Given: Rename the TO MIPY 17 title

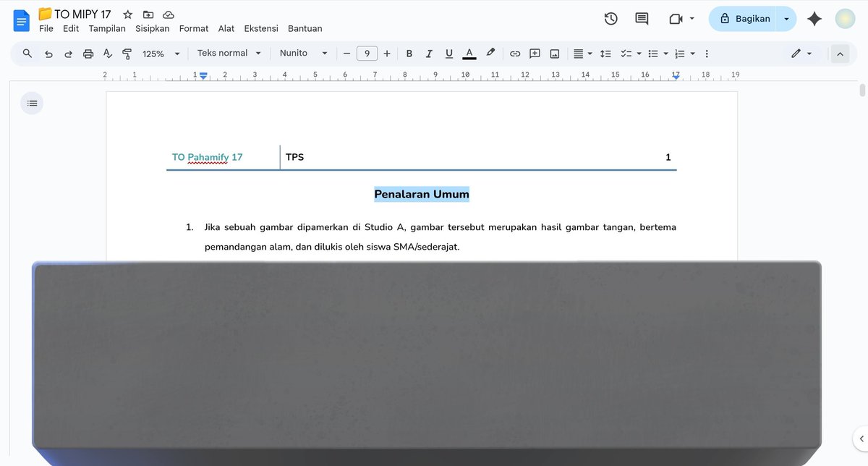Looking at the screenshot, I should click(x=82, y=14).
